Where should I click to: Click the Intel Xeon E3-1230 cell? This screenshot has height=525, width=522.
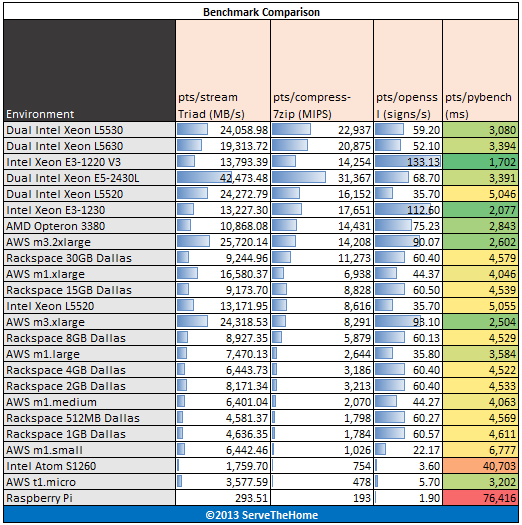[x=89, y=210]
